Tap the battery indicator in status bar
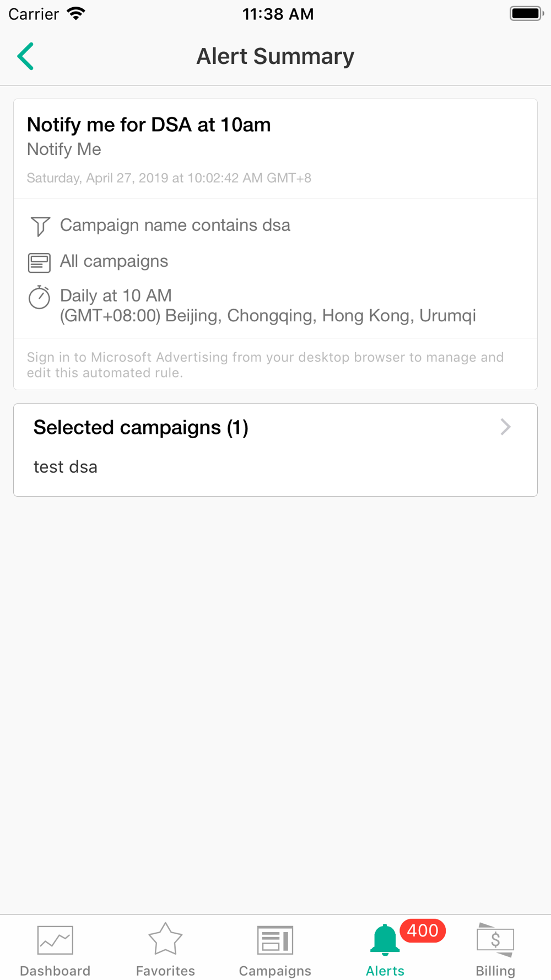551x980 pixels. 526,14
